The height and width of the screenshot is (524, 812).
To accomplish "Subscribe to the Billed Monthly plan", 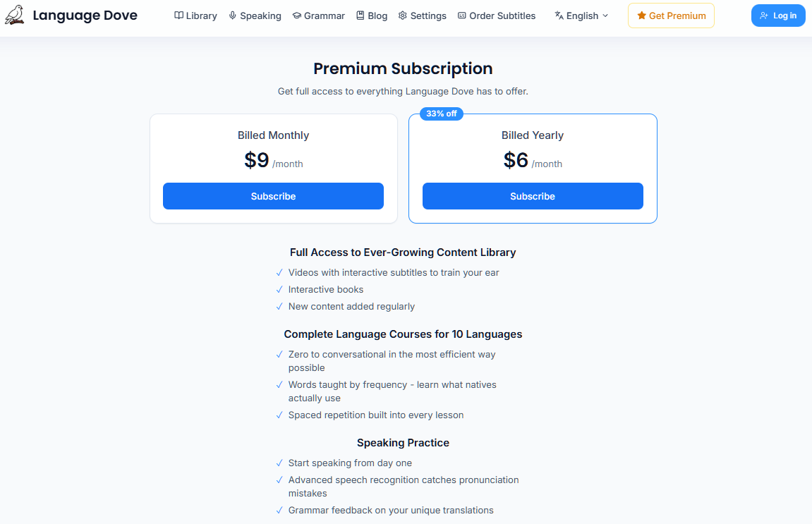I will [x=273, y=196].
